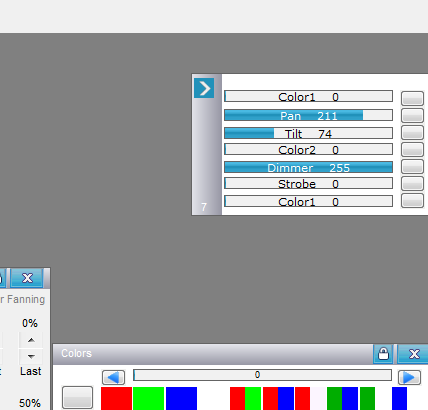This screenshot has width=428, height=410.
Task: Click the small button beside the Strobe slider
Action: (x=412, y=184)
